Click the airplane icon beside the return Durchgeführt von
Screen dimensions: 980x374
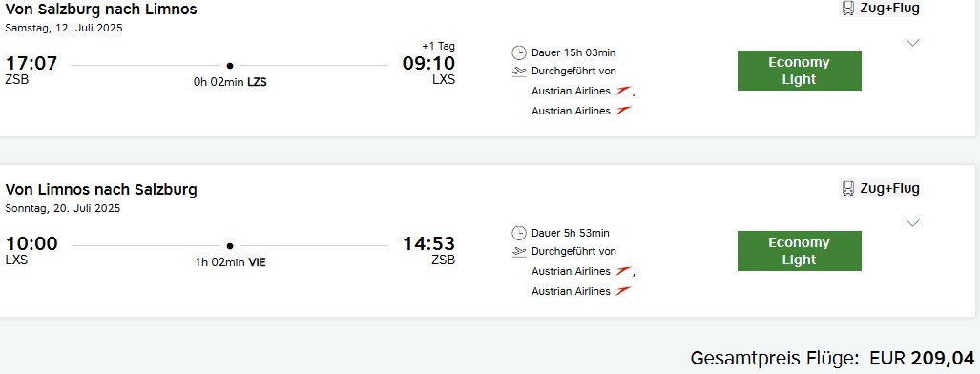(x=519, y=252)
